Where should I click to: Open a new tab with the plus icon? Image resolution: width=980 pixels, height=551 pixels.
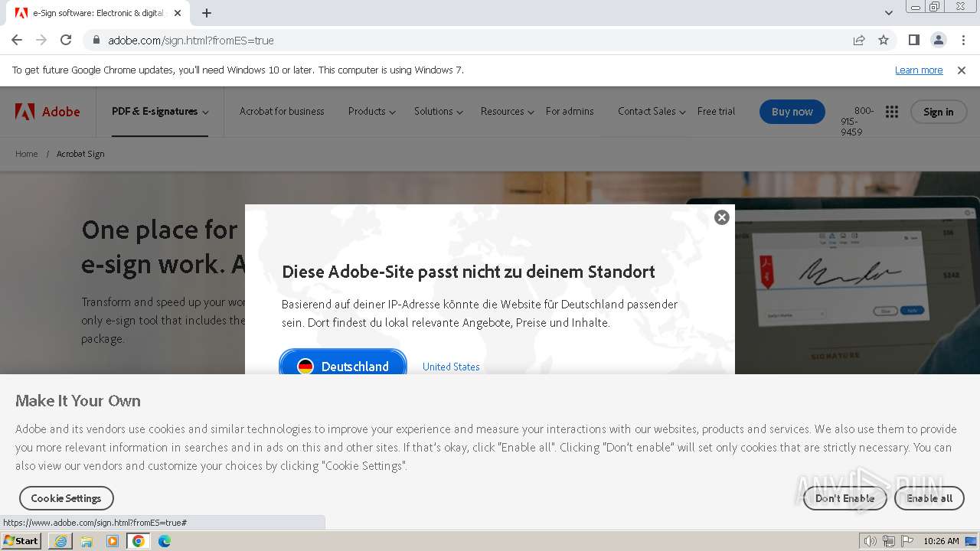click(x=207, y=13)
